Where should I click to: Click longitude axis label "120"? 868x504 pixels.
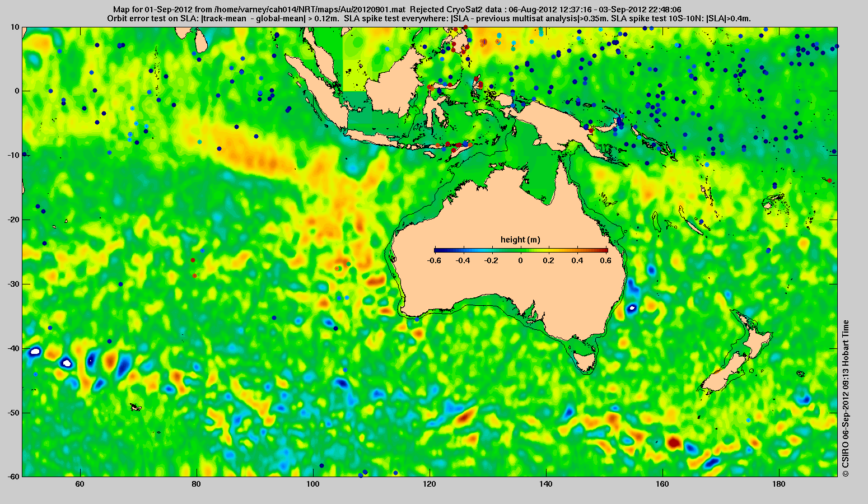coord(430,484)
